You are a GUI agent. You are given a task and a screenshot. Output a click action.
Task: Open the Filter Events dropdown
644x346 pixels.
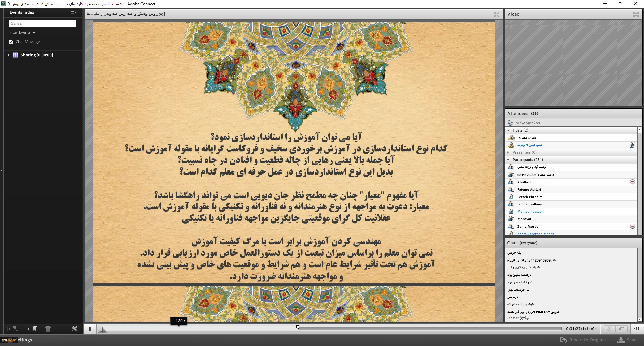pyautogui.click(x=22, y=32)
